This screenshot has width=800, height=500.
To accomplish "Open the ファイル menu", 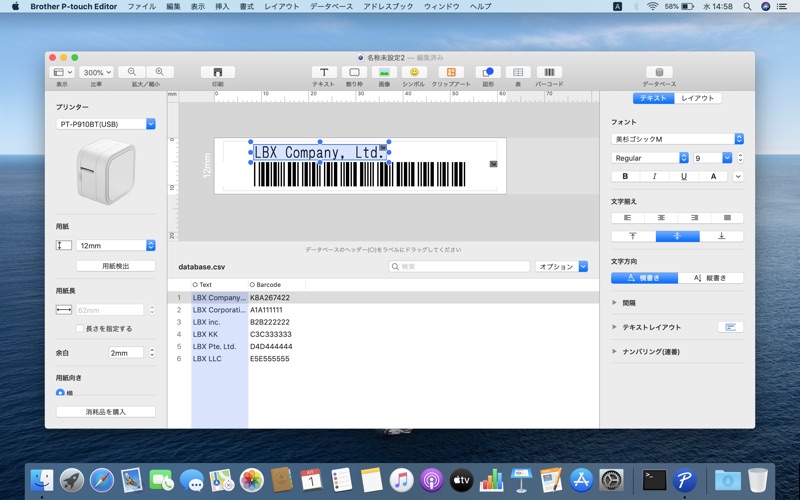I will pos(141,6).
